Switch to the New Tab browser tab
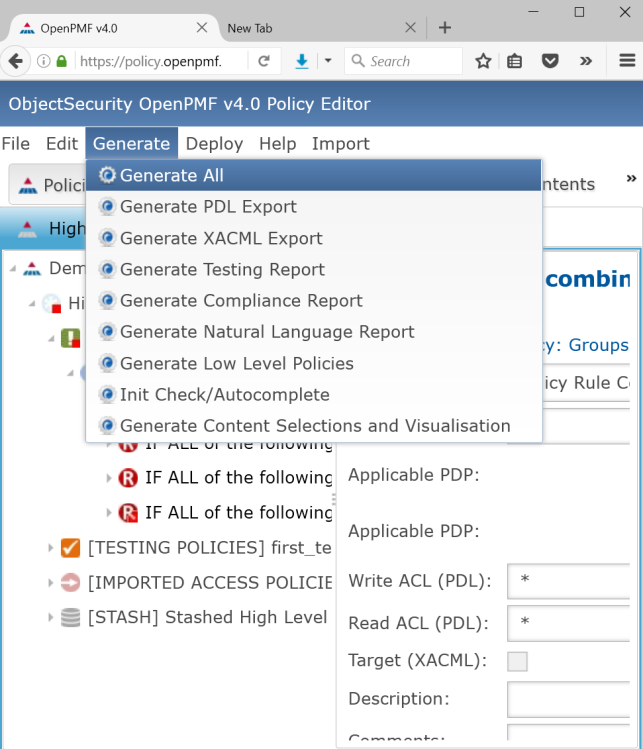The width and height of the screenshot is (643, 749). click(x=313, y=28)
